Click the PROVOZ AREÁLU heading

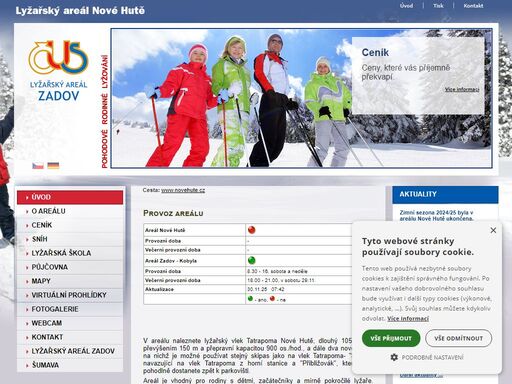(173, 213)
